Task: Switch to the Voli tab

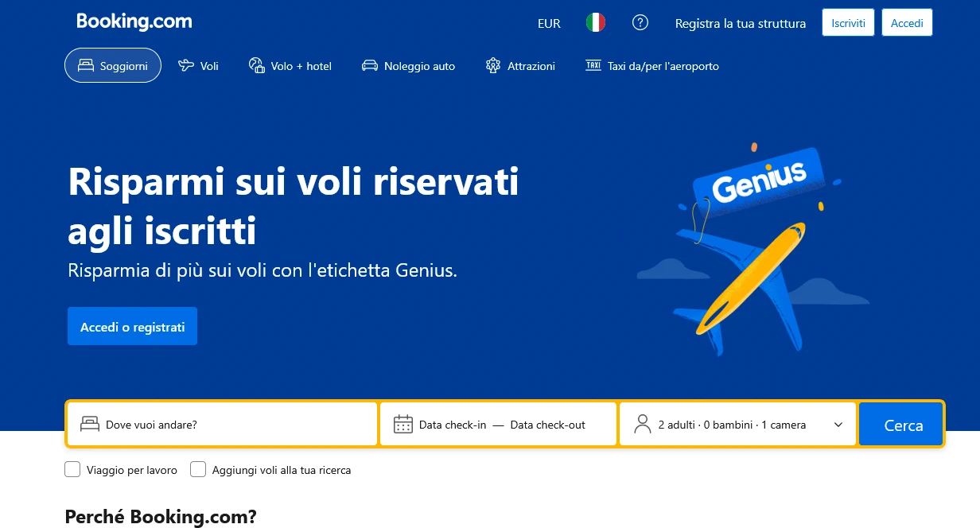Action: tap(199, 66)
